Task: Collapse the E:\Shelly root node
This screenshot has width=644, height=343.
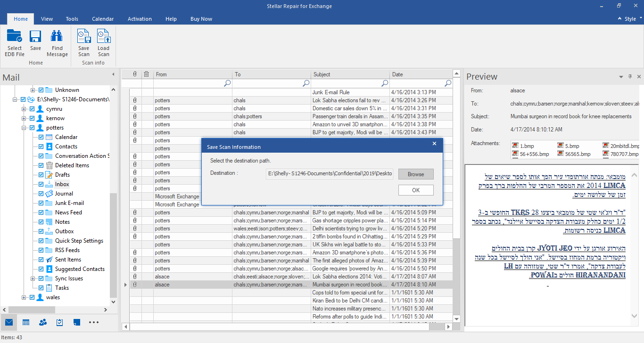Action: [x=15, y=99]
